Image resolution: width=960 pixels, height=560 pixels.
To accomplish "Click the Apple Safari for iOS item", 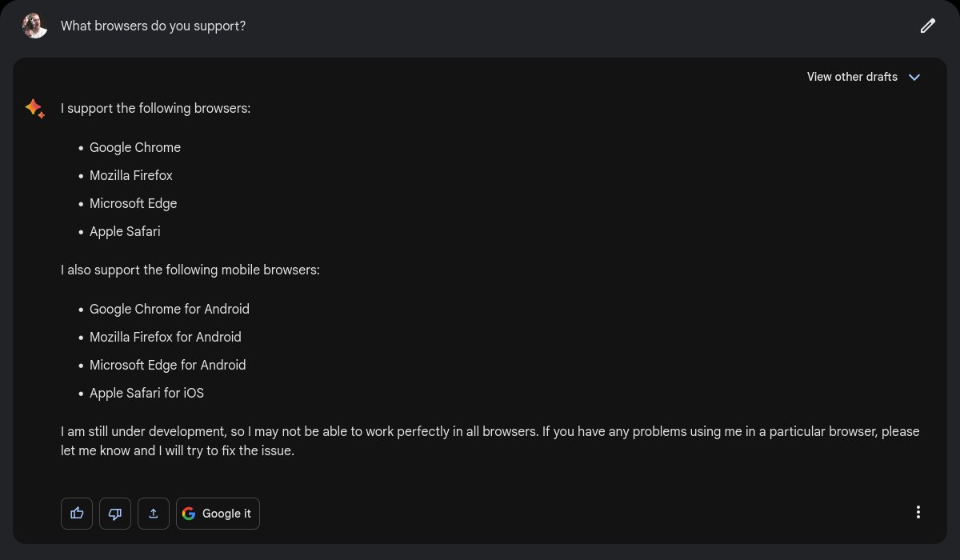I will click(x=146, y=393).
